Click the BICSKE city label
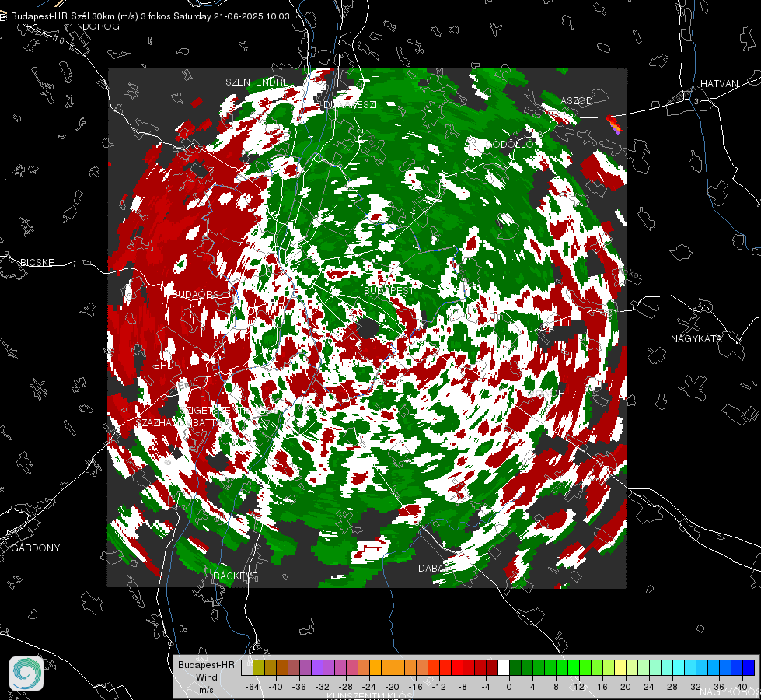This screenshot has height=700, width=761. [37, 262]
